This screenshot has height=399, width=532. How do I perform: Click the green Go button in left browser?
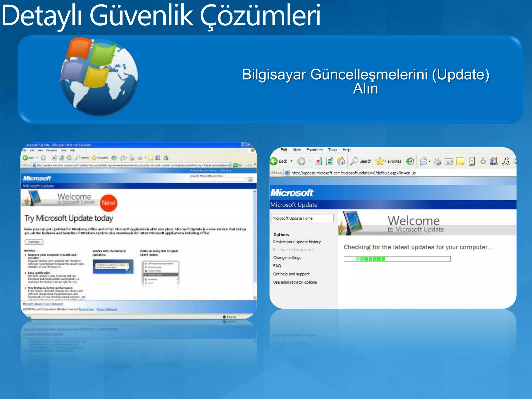coord(236,165)
